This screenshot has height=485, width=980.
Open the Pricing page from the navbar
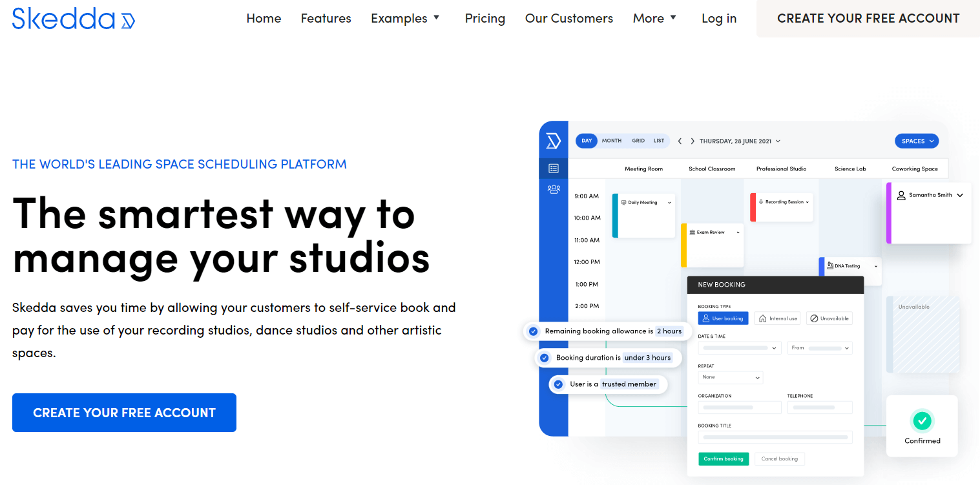click(x=485, y=18)
